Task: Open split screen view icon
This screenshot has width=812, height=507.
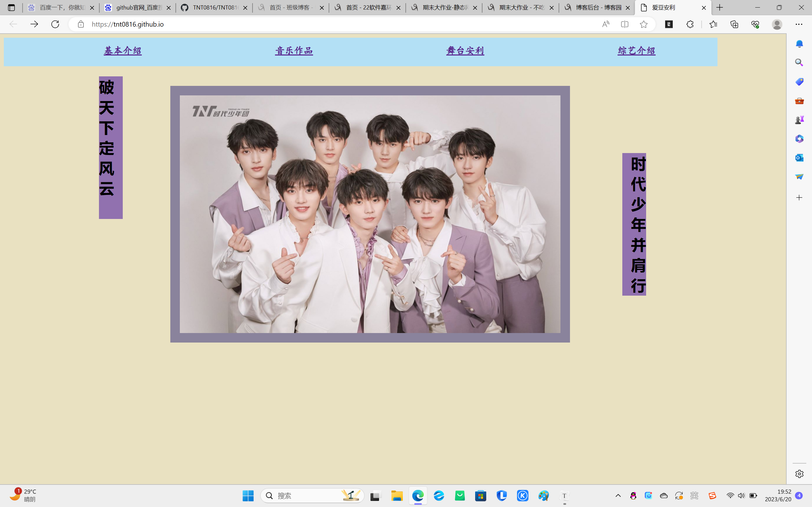Action: (x=625, y=24)
